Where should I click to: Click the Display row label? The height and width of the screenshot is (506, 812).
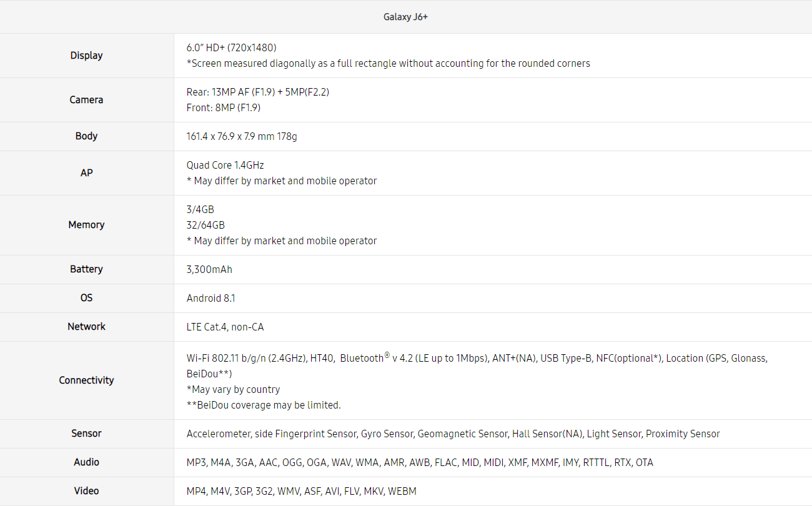86,56
